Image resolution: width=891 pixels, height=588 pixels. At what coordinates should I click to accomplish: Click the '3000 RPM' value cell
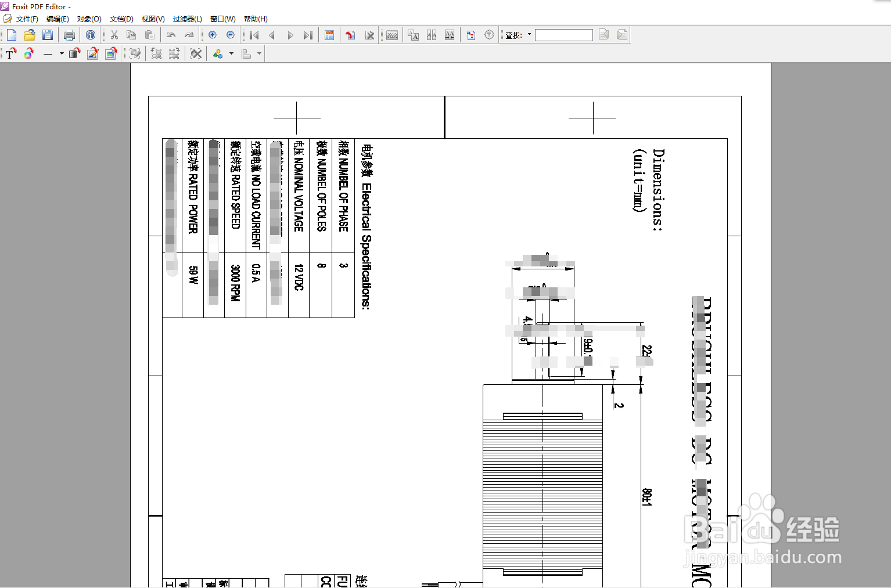tap(235, 283)
